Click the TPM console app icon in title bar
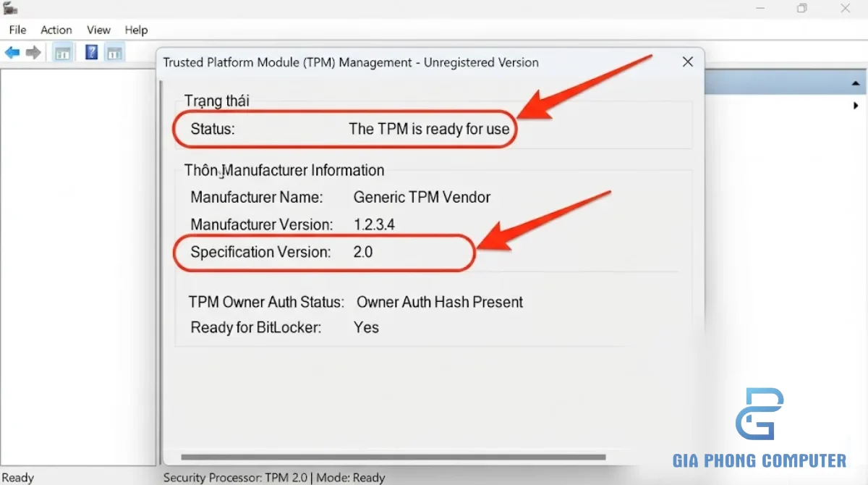868x485 pixels. [10, 8]
